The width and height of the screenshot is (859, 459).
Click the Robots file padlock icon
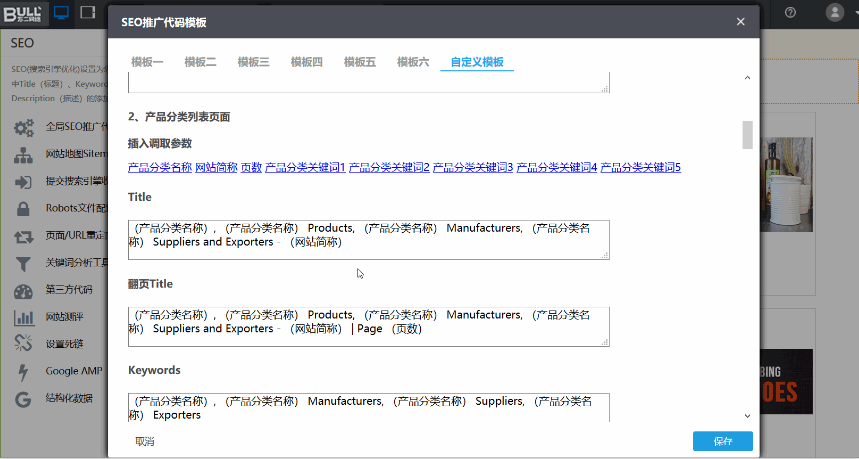point(24,209)
